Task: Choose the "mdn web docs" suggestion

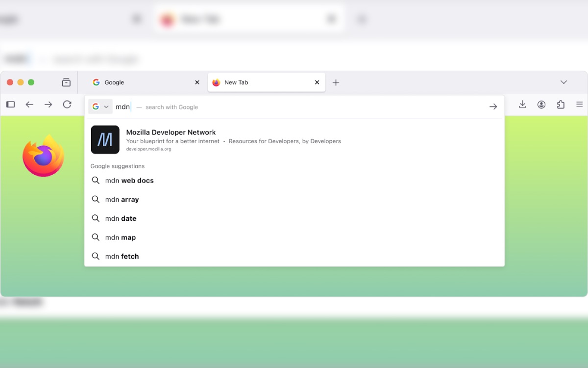Action: click(129, 181)
